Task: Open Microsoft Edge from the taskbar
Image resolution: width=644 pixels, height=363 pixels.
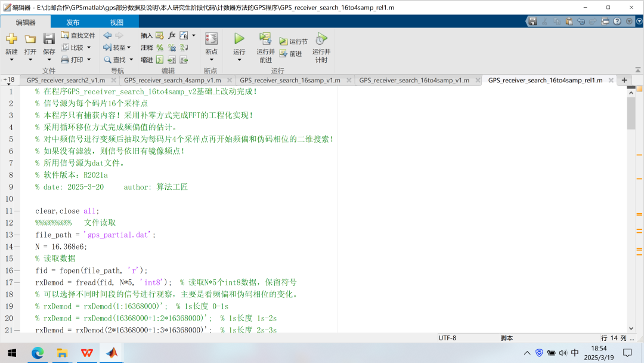Action: tap(38, 353)
